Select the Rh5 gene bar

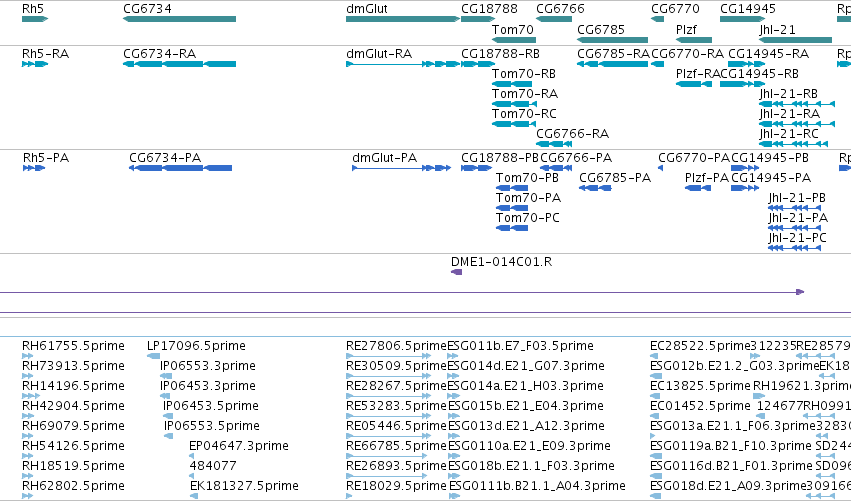click(35, 19)
